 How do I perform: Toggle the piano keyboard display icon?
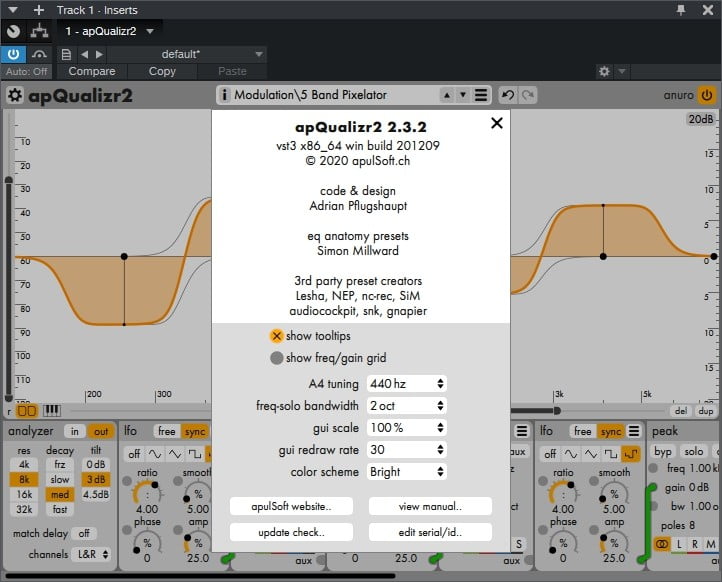(52, 410)
